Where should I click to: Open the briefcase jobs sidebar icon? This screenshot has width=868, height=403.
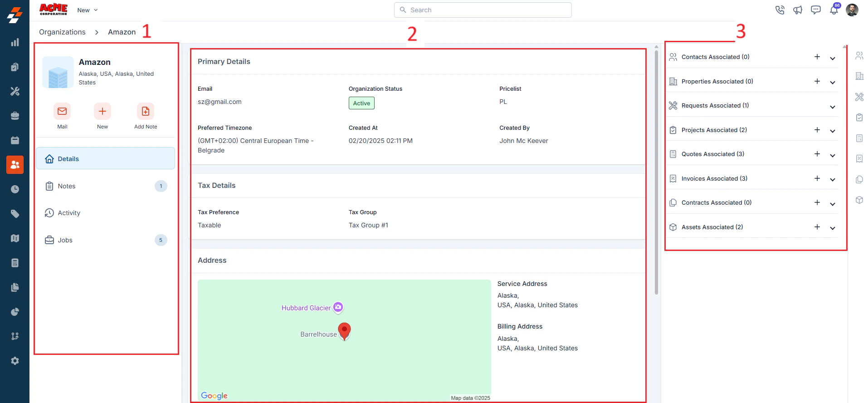pos(15,116)
